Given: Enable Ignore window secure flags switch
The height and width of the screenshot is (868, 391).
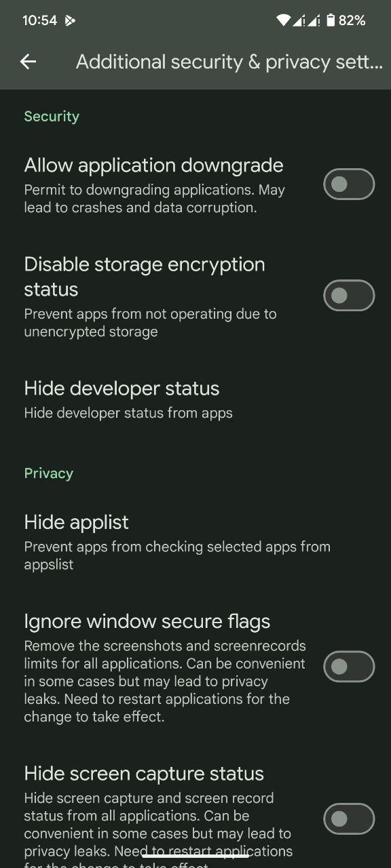Looking at the screenshot, I should [x=349, y=667].
